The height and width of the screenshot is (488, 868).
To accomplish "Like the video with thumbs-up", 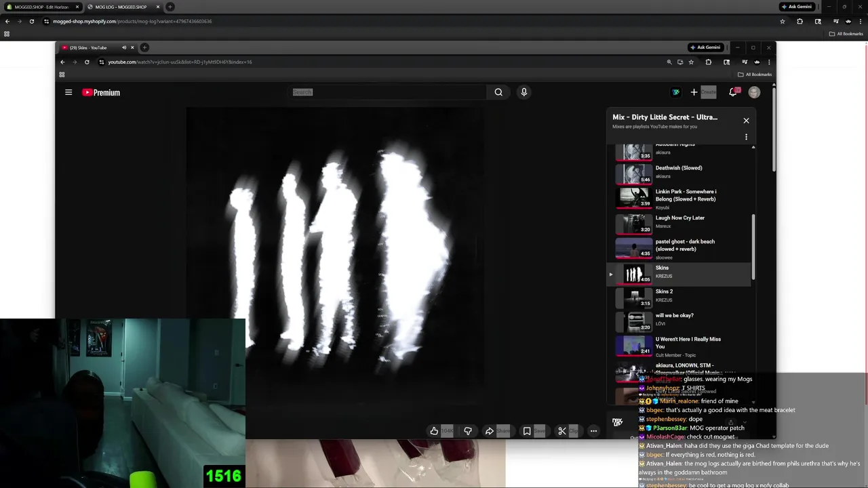I will coord(434,431).
